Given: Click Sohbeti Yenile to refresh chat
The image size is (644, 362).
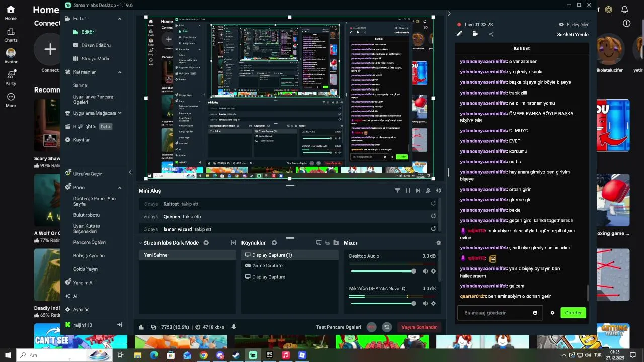Looking at the screenshot, I should 573,34.
